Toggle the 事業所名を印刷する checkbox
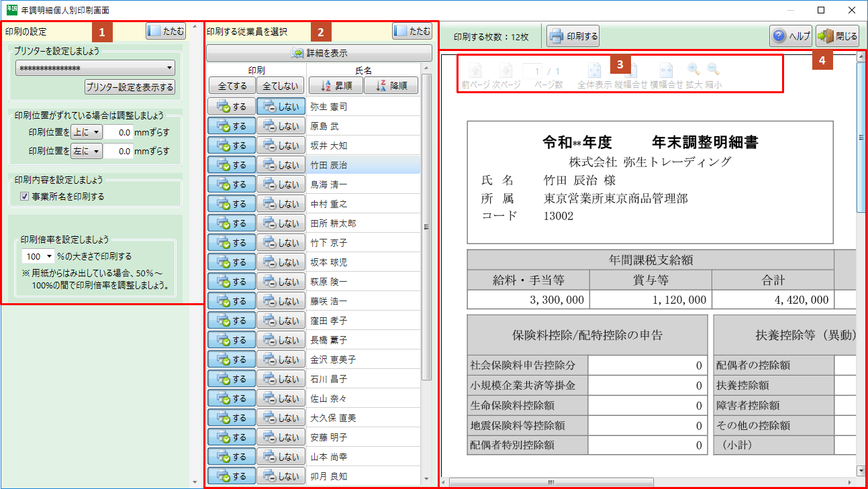This screenshot has width=868, height=489. point(25,197)
